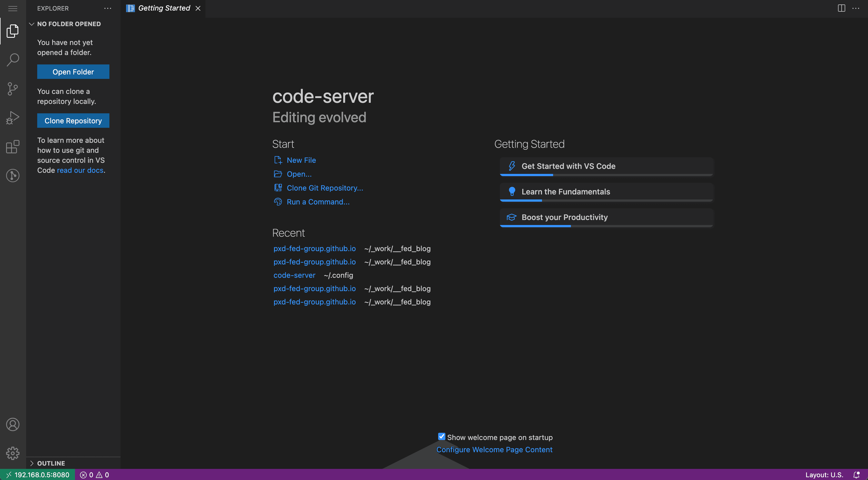The image size is (868, 480).
Task: Open the Search view
Action: coord(13,60)
